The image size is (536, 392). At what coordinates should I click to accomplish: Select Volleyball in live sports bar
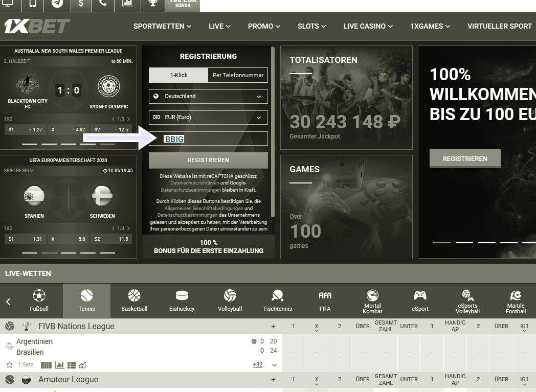(230, 301)
